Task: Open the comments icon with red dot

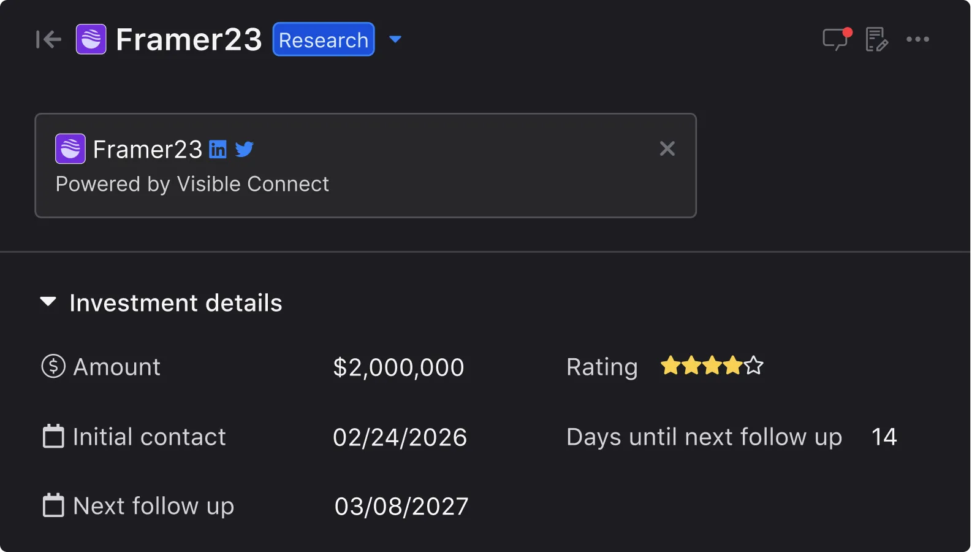Action: coord(835,39)
